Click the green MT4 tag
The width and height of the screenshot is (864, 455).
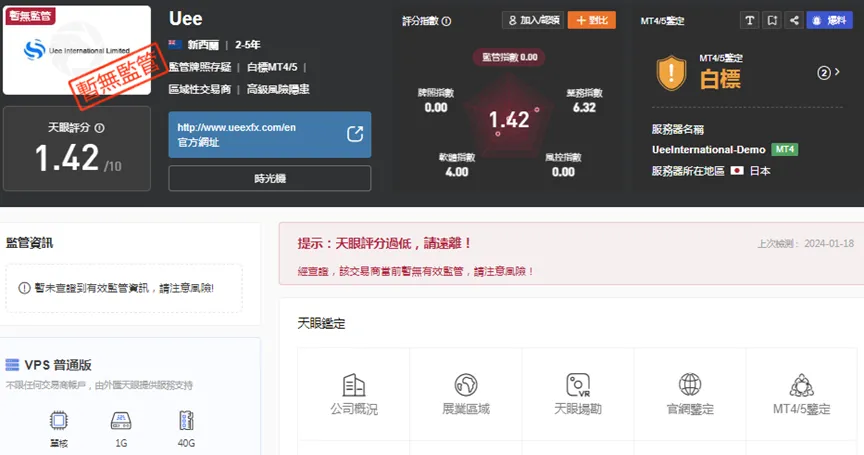(785, 149)
